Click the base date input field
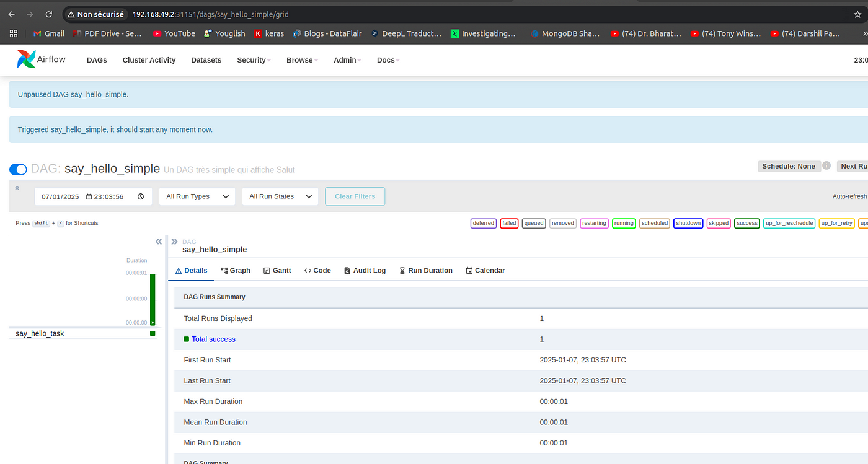 92,196
